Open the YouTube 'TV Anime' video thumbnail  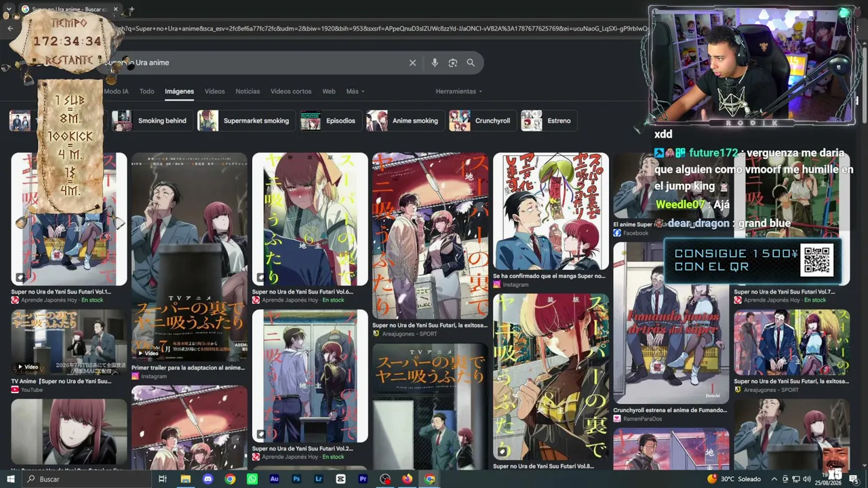point(68,342)
